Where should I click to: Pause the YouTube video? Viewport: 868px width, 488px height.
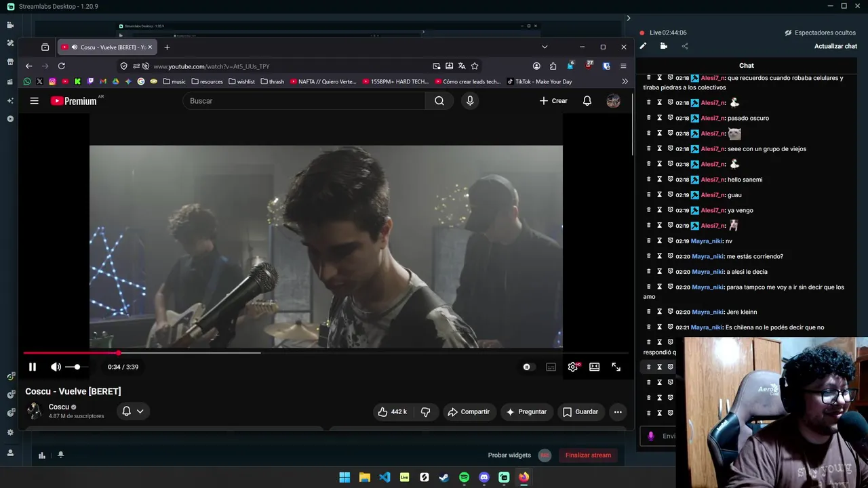[x=32, y=367]
